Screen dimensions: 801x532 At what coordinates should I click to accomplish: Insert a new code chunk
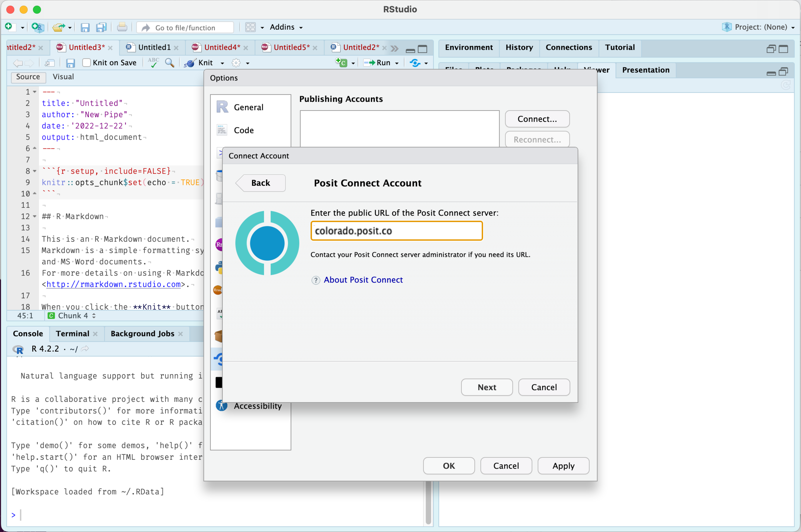pyautogui.click(x=341, y=63)
